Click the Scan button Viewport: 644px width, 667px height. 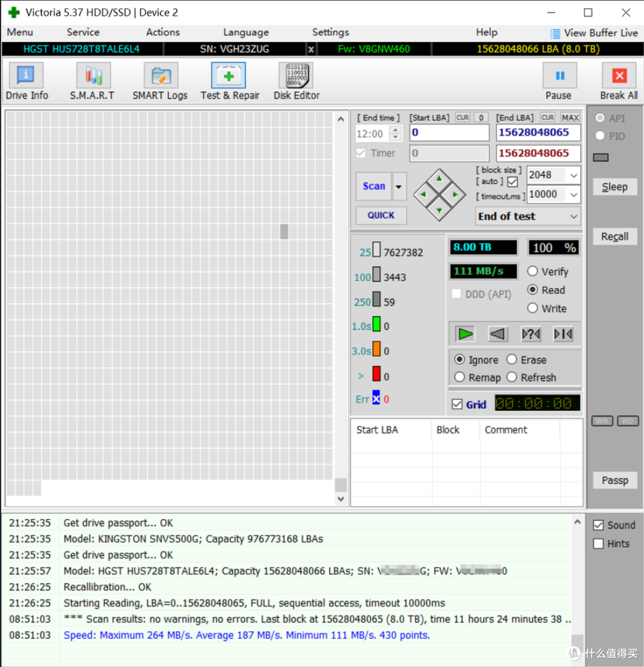click(x=374, y=187)
